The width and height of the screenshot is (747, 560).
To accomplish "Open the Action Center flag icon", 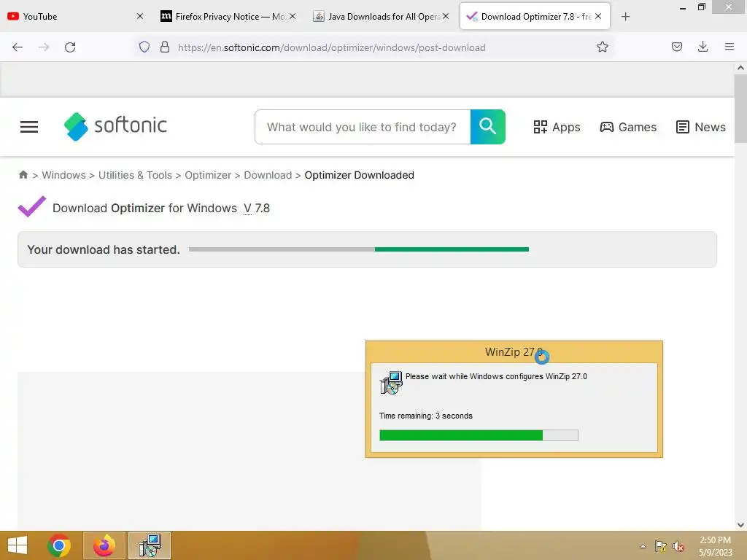I will pos(660,546).
